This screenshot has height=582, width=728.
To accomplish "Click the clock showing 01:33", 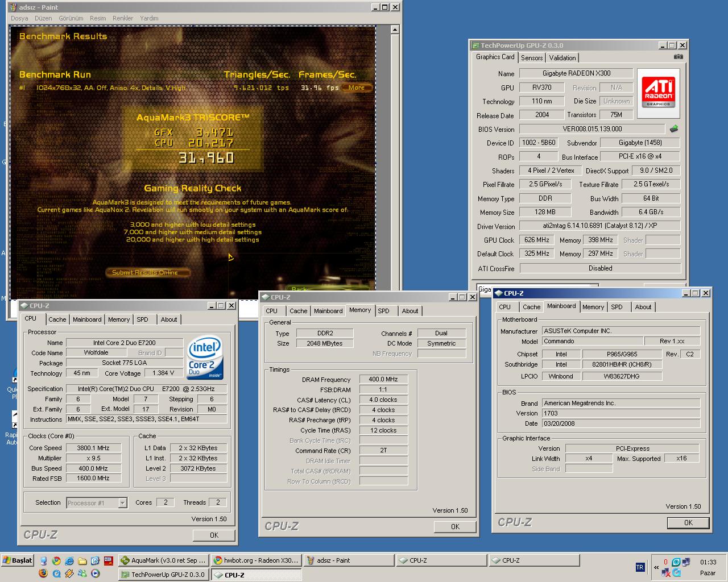I will click(708, 562).
